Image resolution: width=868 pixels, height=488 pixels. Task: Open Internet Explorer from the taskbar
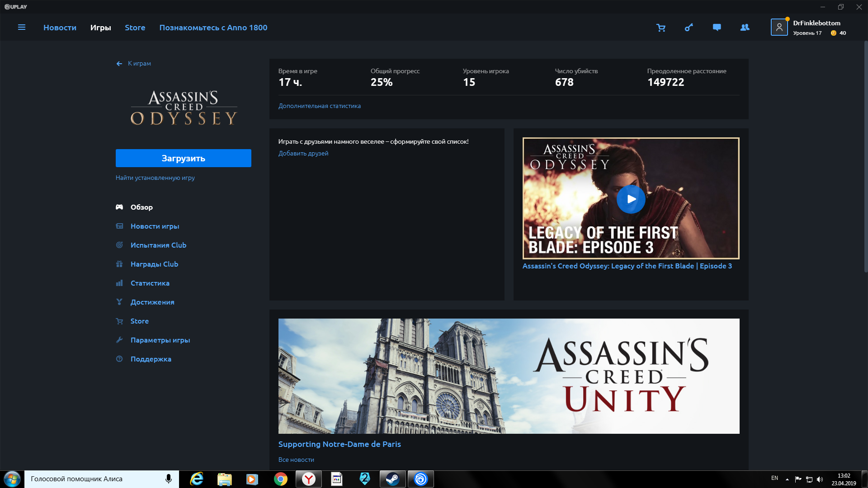point(197,479)
